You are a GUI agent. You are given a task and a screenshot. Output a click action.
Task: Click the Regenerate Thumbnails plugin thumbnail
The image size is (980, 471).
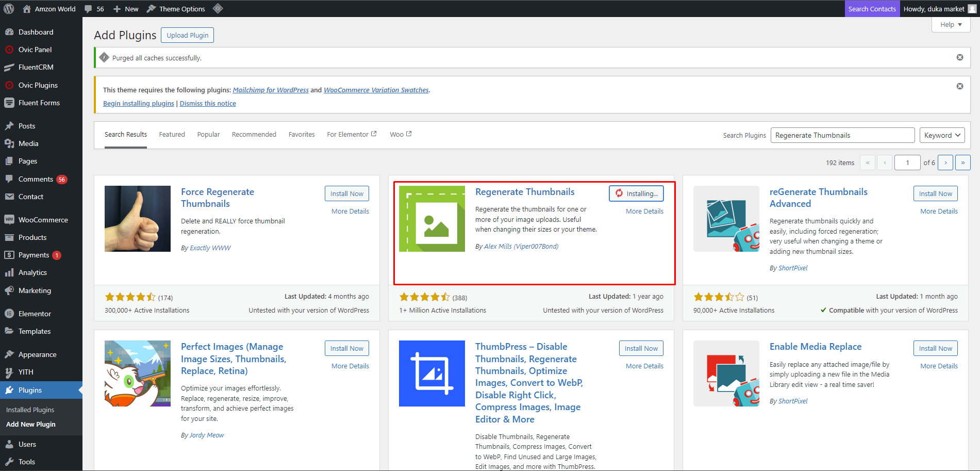pyautogui.click(x=432, y=219)
